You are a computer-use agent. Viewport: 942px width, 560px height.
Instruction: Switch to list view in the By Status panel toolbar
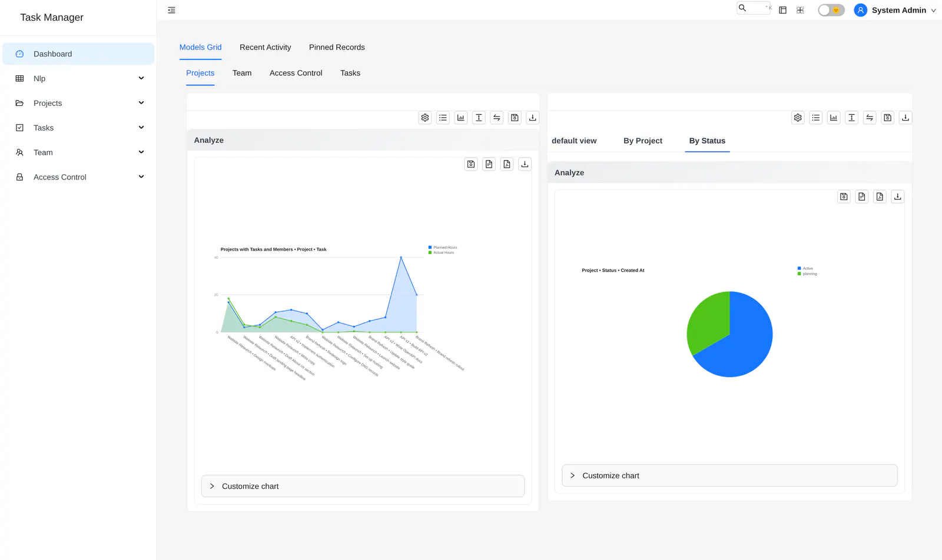coord(815,118)
